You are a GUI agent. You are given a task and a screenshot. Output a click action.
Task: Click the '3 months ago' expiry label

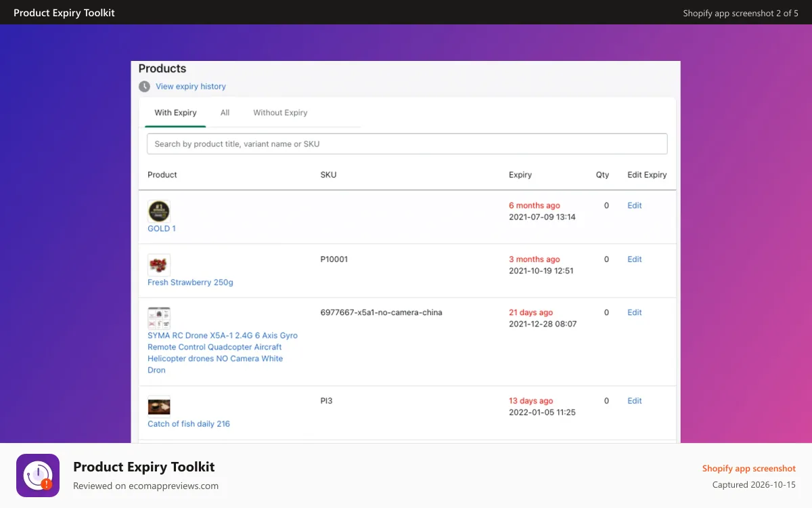click(x=535, y=259)
